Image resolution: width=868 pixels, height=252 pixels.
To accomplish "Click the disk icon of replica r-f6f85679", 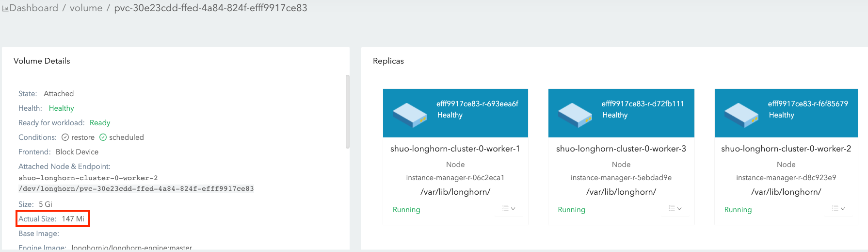I will click(x=741, y=115).
